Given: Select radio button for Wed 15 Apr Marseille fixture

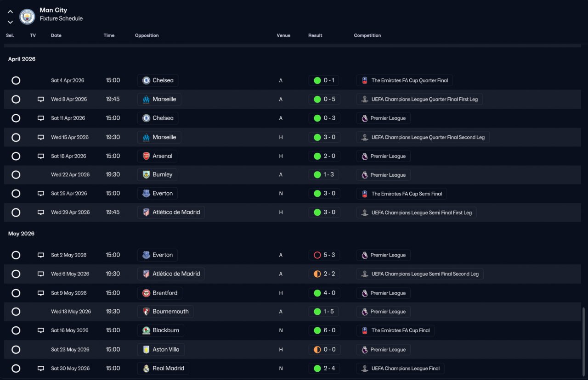Looking at the screenshot, I should tap(16, 137).
